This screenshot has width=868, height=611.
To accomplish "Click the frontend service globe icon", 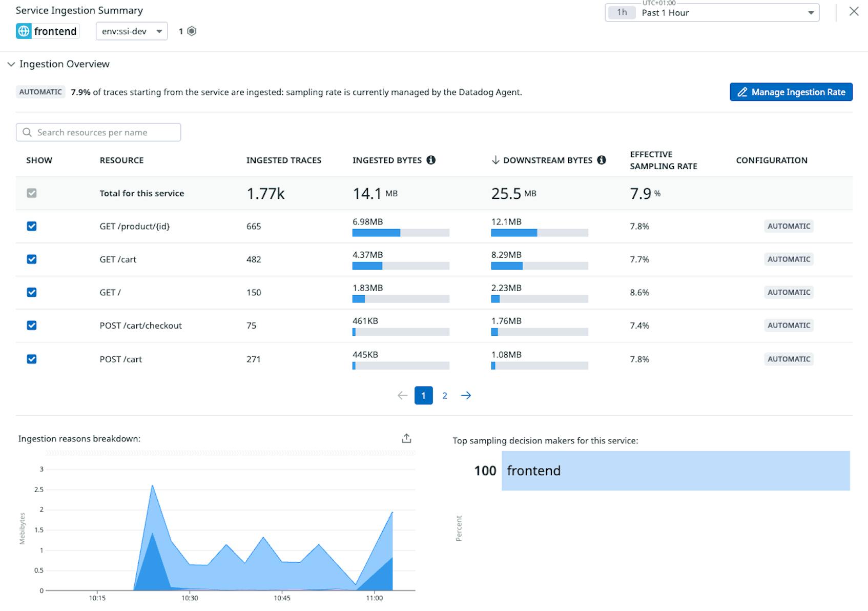I will (x=24, y=31).
